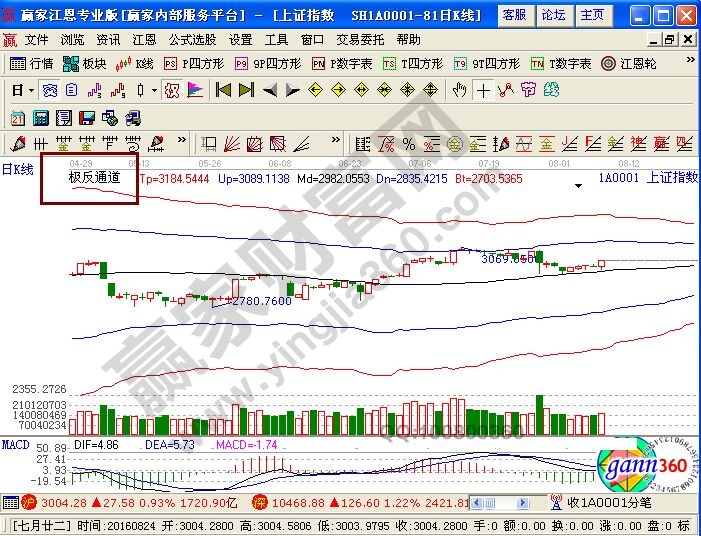Click the clipboard notes icon

(72, 91)
